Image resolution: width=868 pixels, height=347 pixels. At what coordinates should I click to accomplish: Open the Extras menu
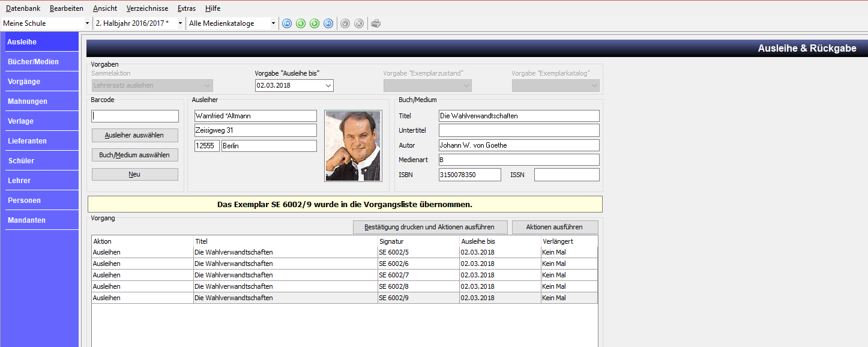(x=187, y=8)
